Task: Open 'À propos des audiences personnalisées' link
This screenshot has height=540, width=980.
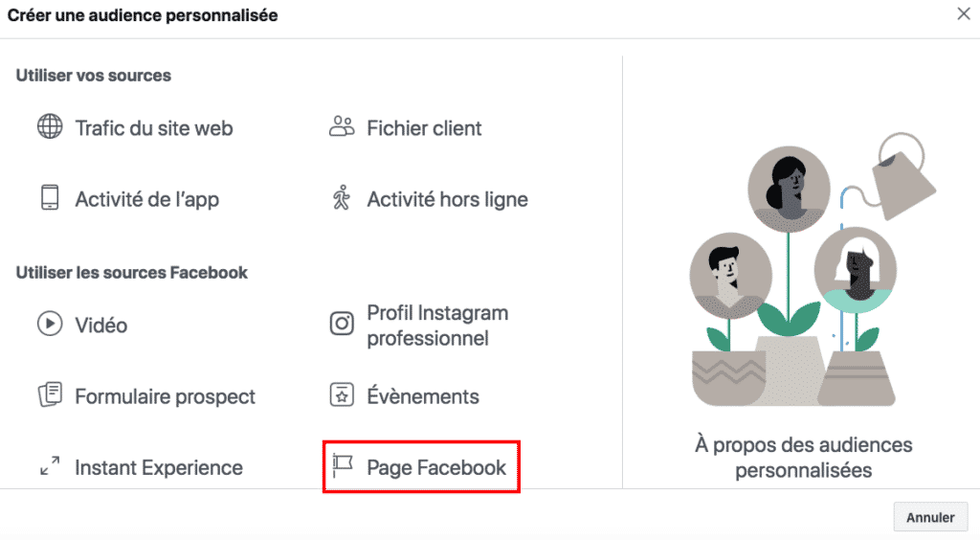Action: [x=803, y=457]
